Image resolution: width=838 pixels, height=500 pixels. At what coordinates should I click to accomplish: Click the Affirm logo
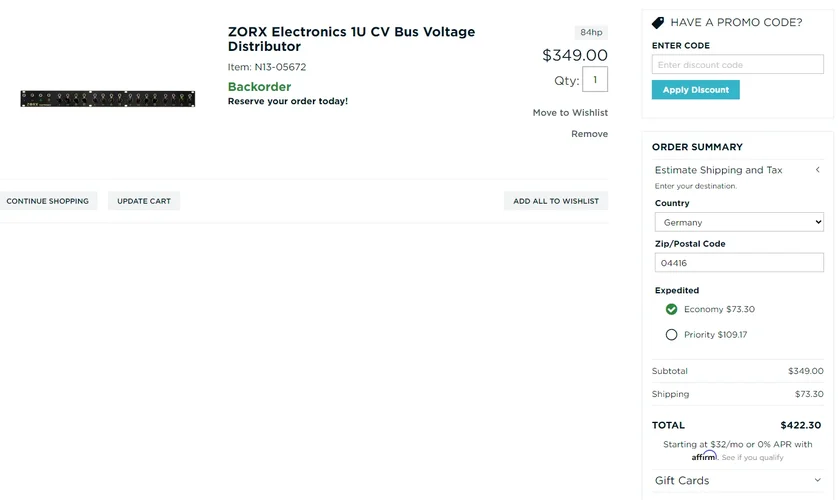click(x=704, y=456)
